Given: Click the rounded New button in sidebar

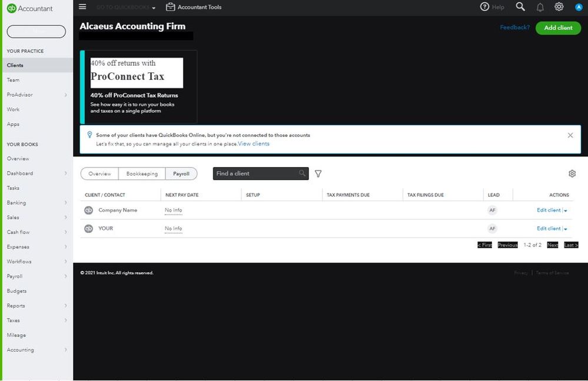Looking at the screenshot, I should coord(36,32).
